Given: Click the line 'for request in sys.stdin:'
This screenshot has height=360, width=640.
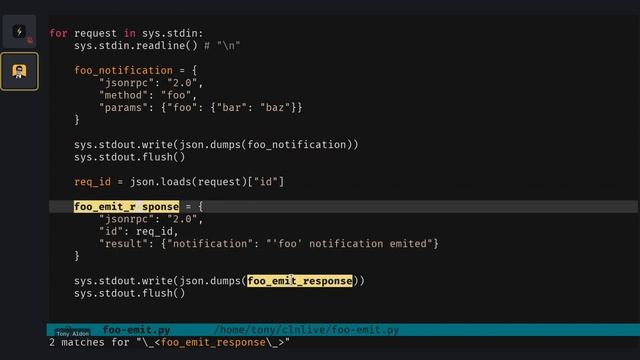Looking at the screenshot, I should coord(126,33).
